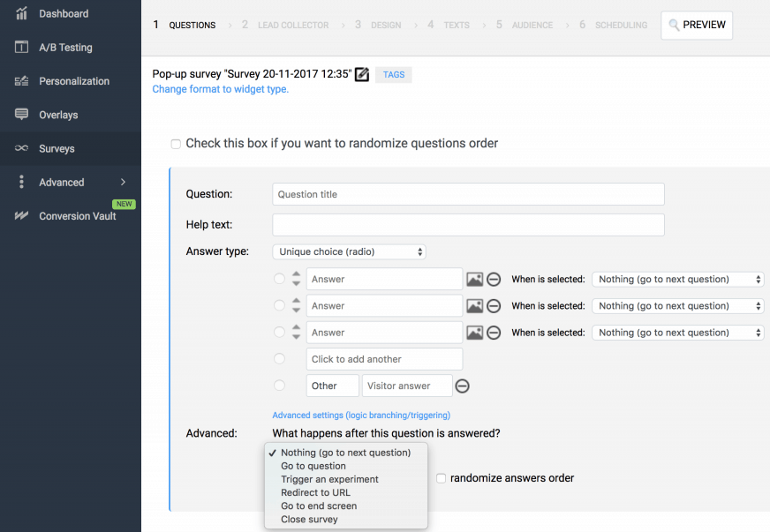Go to step 2 Lead Collector
The image size is (770, 532).
tap(285, 25)
